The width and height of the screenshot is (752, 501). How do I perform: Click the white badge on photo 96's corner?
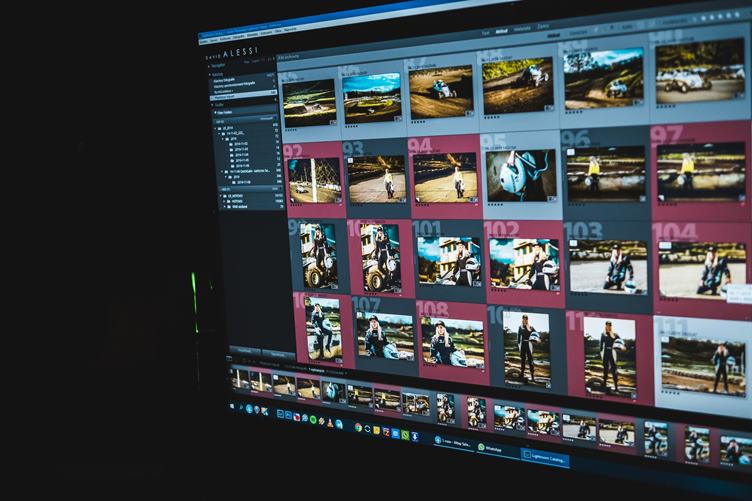coord(571,152)
